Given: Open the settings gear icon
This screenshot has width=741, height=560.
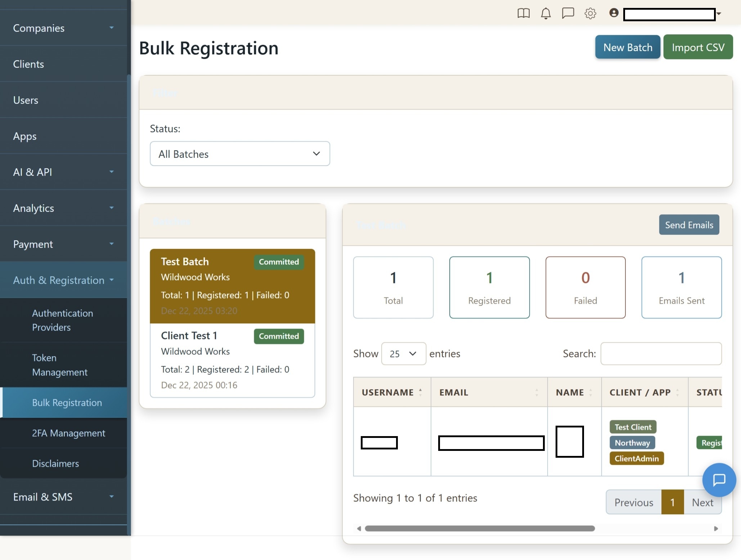Looking at the screenshot, I should click(x=590, y=13).
